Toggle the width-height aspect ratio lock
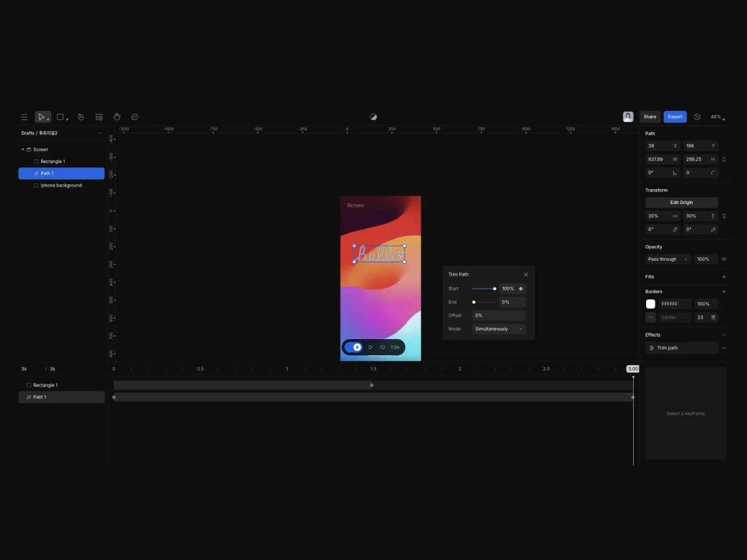Viewport: 747px width, 560px height. point(724,159)
